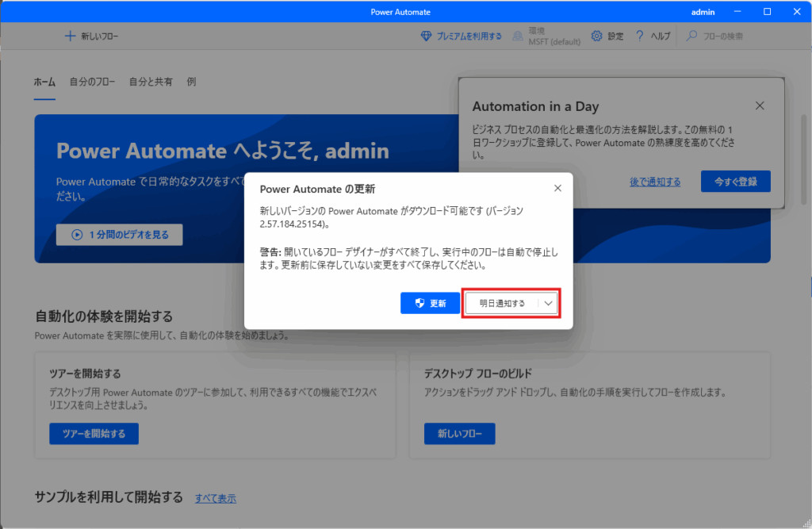
Task: Click the 自動化の体験を開始する heading
Action: pyautogui.click(x=104, y=316)
